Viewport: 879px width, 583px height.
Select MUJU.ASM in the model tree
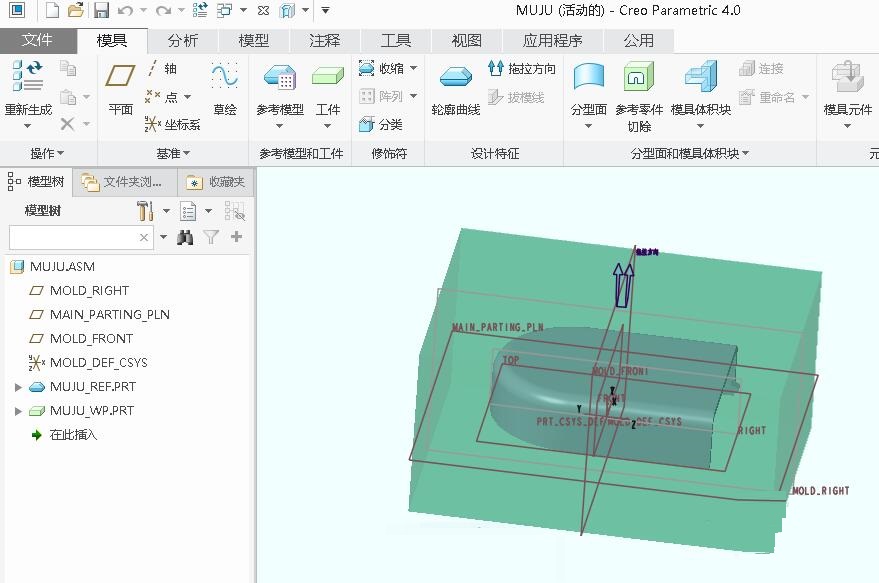(x=52, y=267)
